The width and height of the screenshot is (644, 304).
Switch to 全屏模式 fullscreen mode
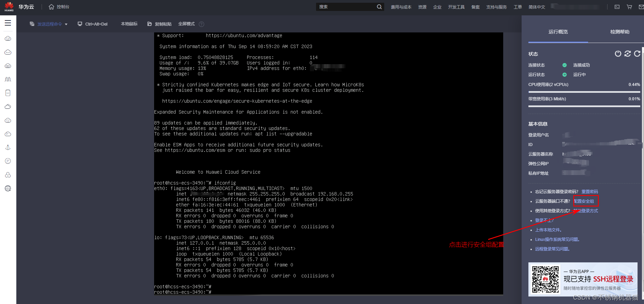point(186,24)
